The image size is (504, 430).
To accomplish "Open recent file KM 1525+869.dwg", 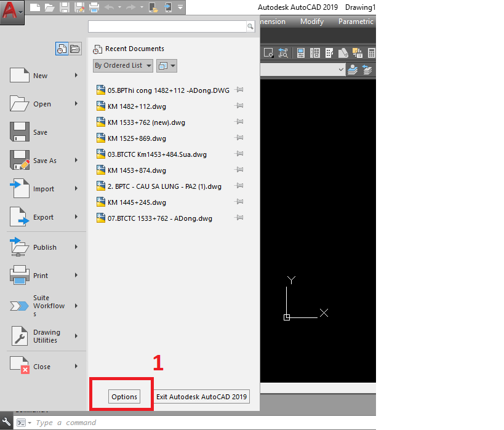I will pyautogui.click(x=137, y=138).
